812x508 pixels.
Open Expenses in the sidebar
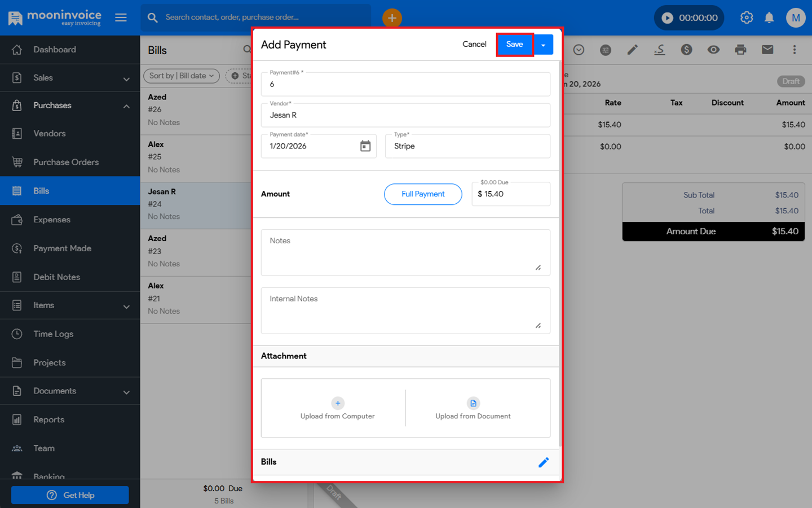[52, 220]
